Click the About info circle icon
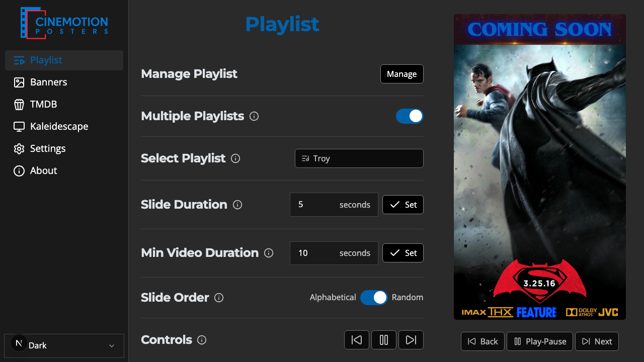The width and height of the screenshot is (644, 362). (19, 171)
